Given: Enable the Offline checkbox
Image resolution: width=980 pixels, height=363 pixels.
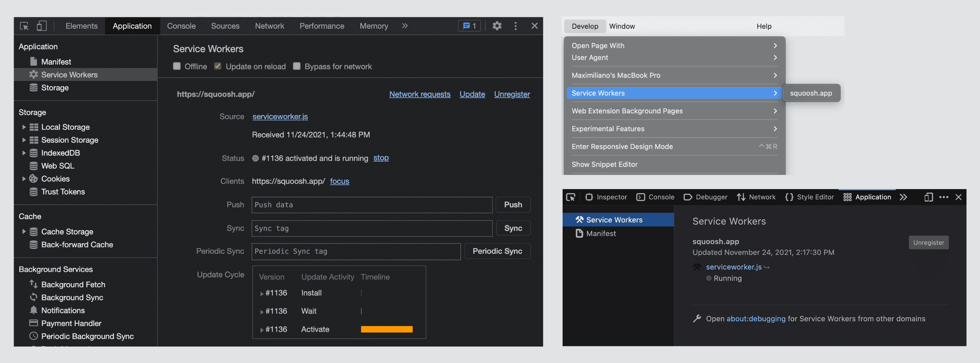Looking at the screenshot, I should click(x=177, y=66).
